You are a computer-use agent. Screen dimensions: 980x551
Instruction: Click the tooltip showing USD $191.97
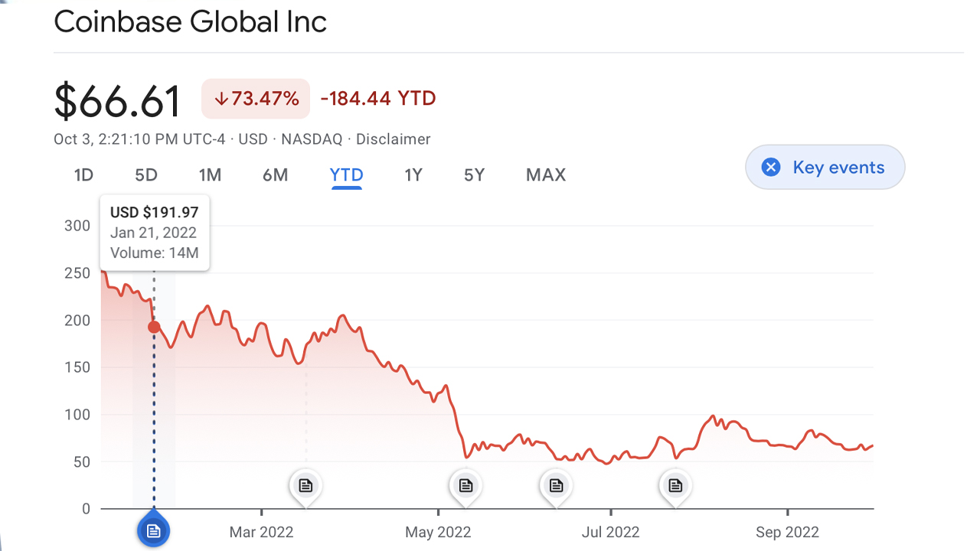[x=154, y=232]
